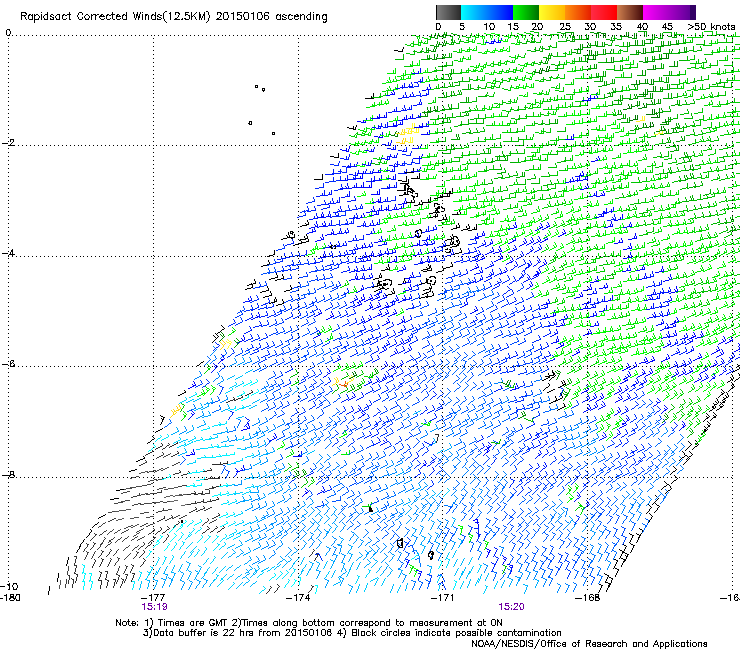Viewport: 740px width, 650px height.
Task: Click the gray 0-5 knots legend swatch
Action: coord(448,12)
